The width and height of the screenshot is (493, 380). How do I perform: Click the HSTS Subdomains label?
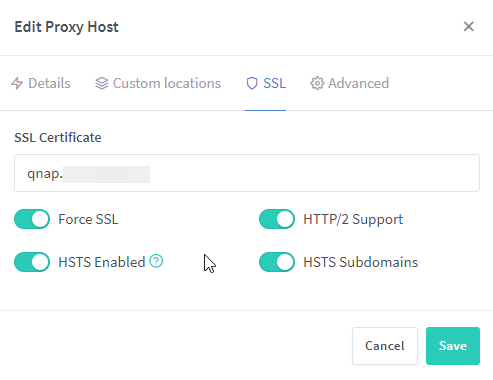pos(361,262)
